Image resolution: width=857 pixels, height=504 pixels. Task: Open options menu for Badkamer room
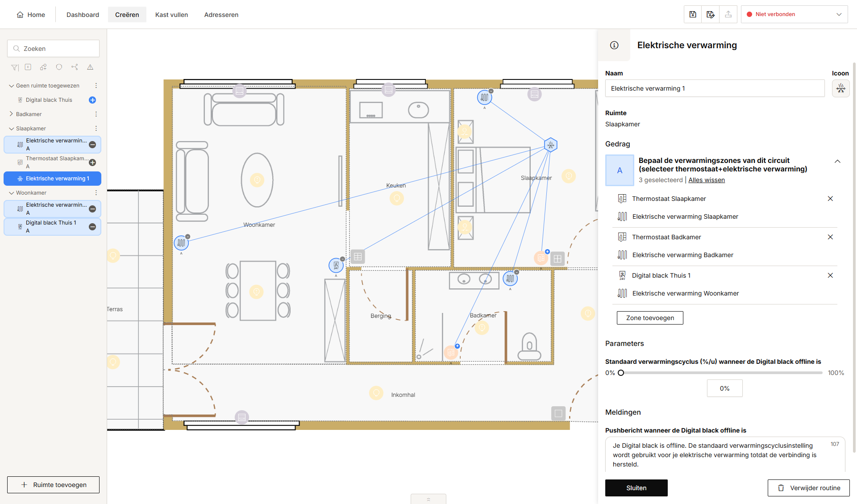coord(96,114)
